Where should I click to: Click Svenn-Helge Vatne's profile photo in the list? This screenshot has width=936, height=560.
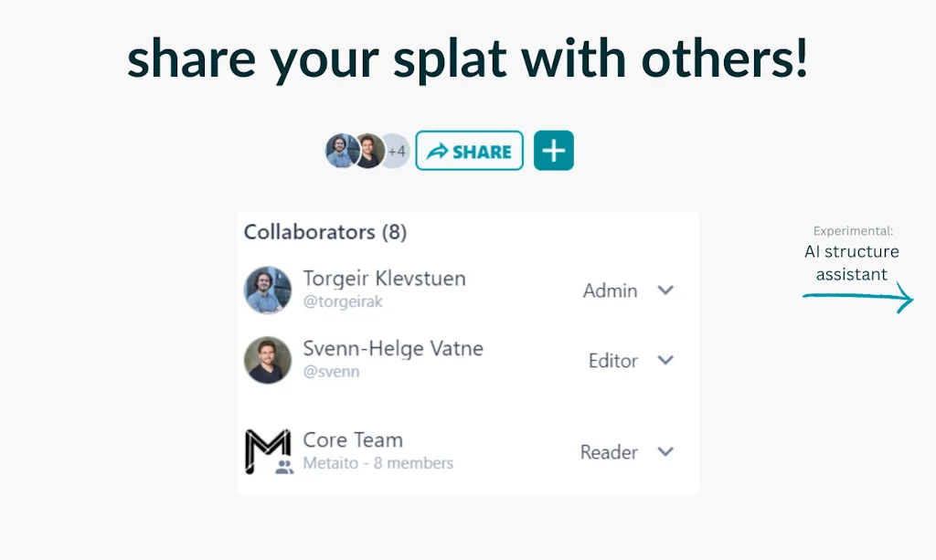(268, 360)
